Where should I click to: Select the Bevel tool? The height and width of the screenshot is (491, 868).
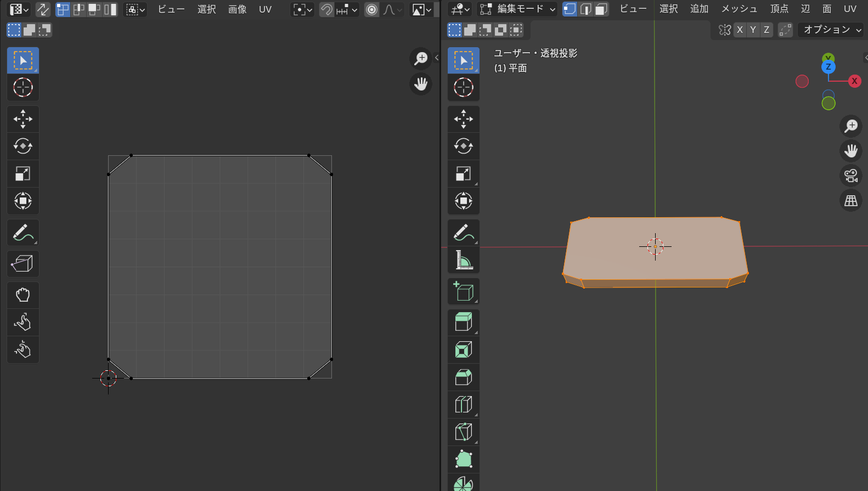point(464,377)
